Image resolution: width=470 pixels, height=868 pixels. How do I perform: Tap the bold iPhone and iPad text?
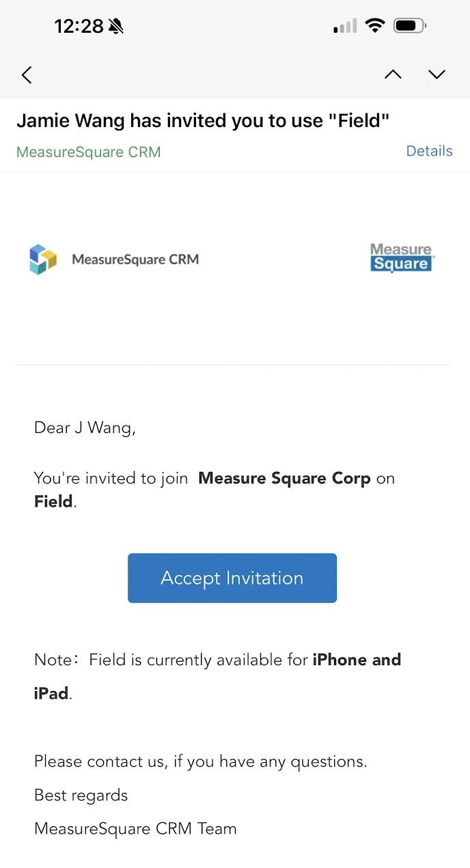217,676
